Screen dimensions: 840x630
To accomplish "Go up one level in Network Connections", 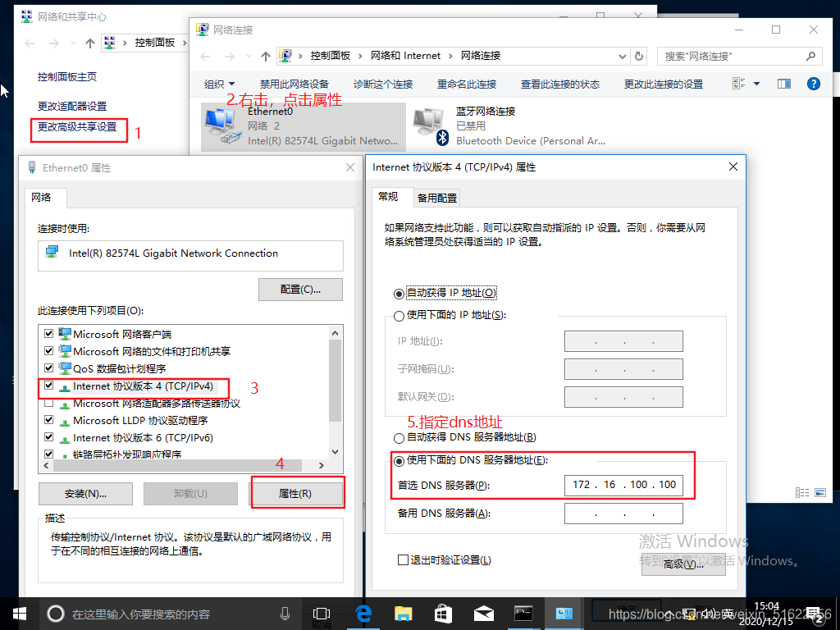I will coord(266,57).
